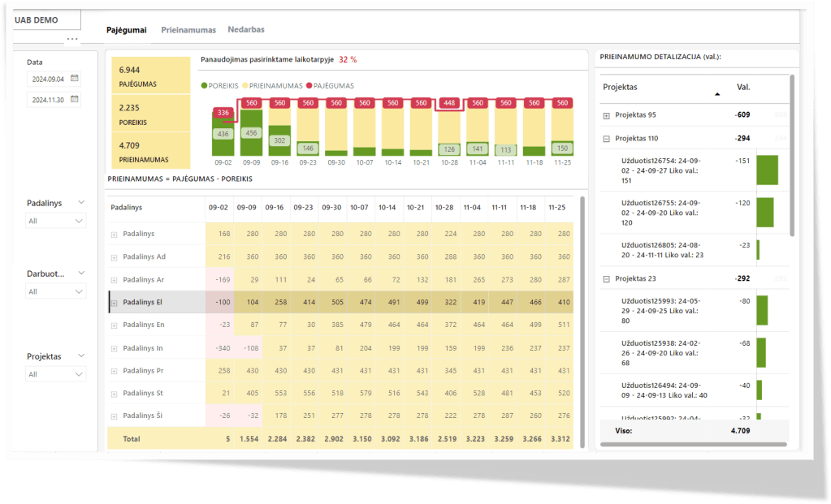
Task: Open the Projektas filter dropdown
Action: click(55, 374)
